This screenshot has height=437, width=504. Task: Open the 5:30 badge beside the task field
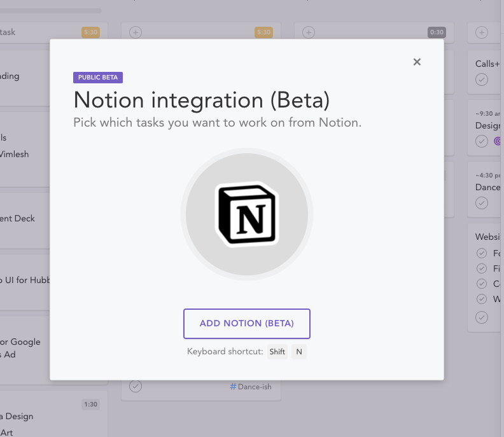90,32
